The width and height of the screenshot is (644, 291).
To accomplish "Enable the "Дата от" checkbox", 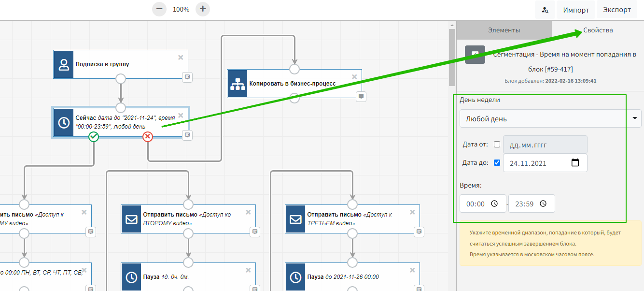I will tap(497, 145).
